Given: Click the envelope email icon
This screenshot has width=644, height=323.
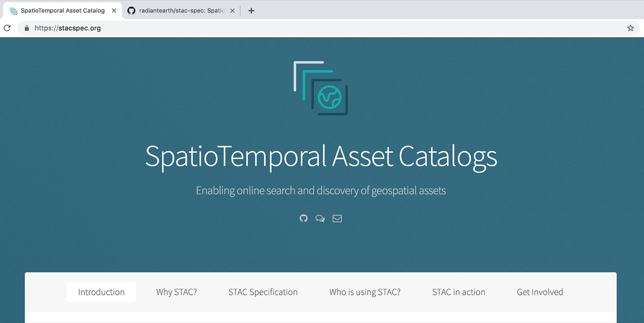Looking at the screenshot, I should click(x=337, y=219).
